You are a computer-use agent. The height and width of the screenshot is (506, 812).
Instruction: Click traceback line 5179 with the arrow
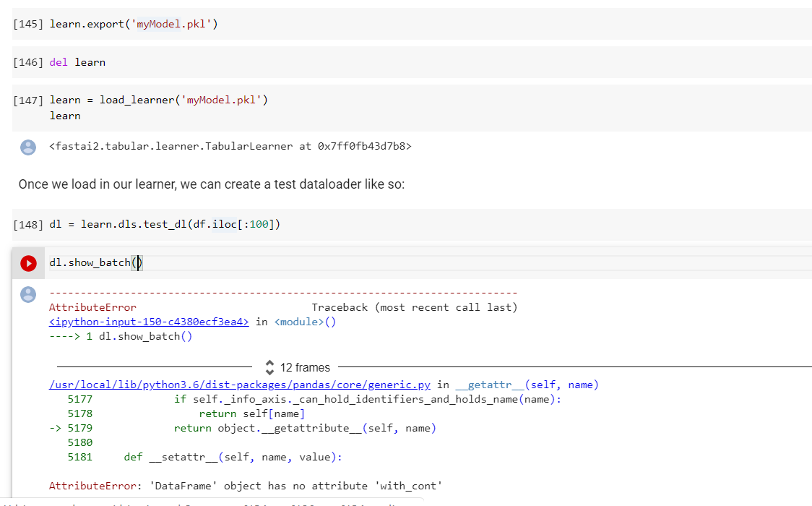303,428
